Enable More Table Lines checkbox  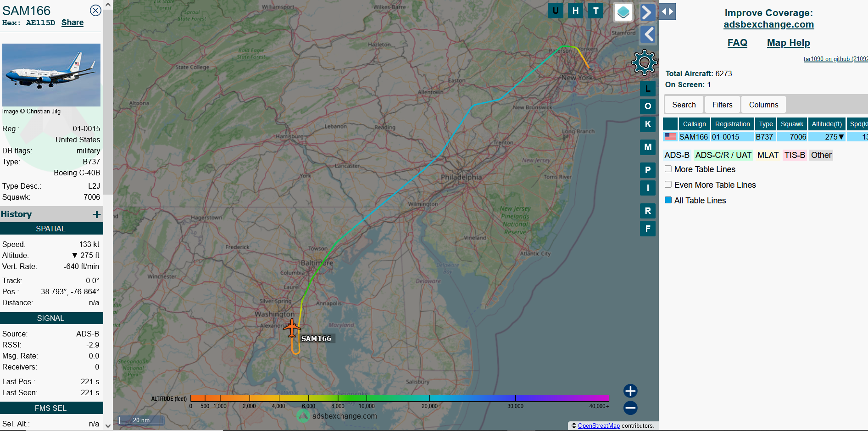click(x=668, y=169)
